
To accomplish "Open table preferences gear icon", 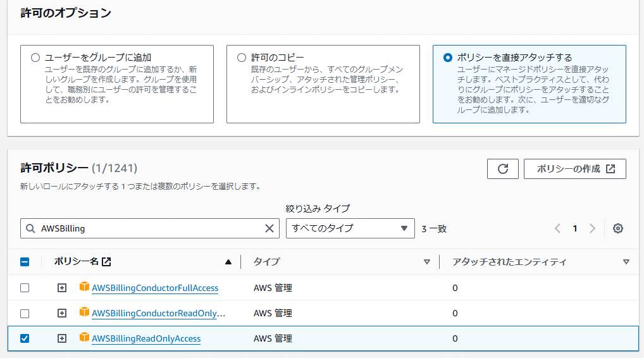I will point(617,228).
